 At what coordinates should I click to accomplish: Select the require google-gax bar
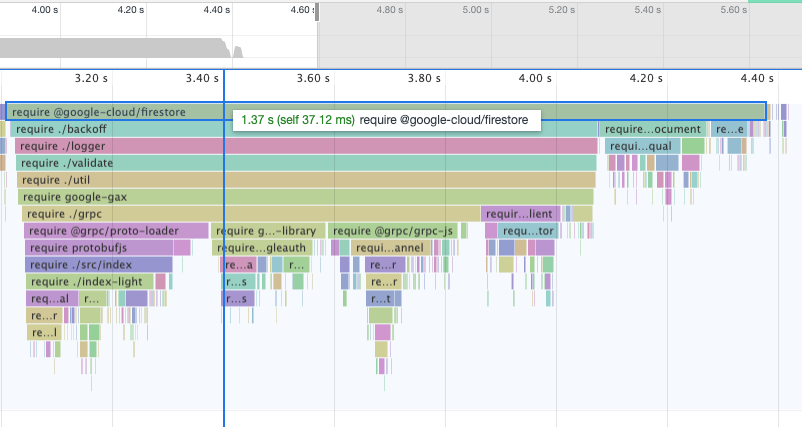coord(306,196)
